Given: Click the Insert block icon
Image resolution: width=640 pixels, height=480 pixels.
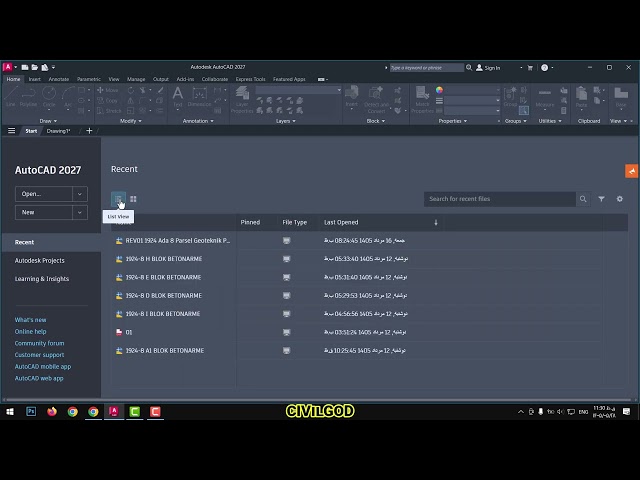Looking at the screenshot, I should pyautogui.click(x=351, y=97).
